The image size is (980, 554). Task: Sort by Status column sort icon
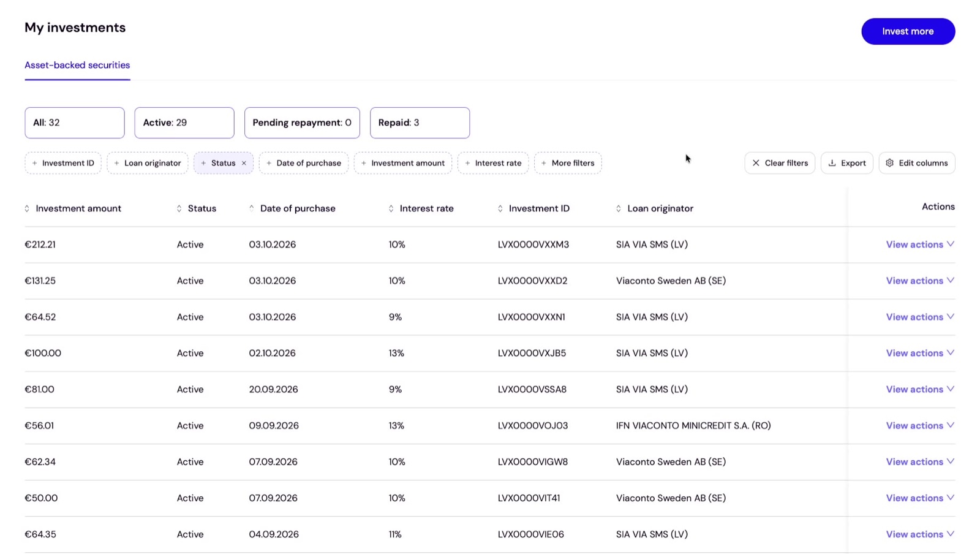[x=179, y=208]
